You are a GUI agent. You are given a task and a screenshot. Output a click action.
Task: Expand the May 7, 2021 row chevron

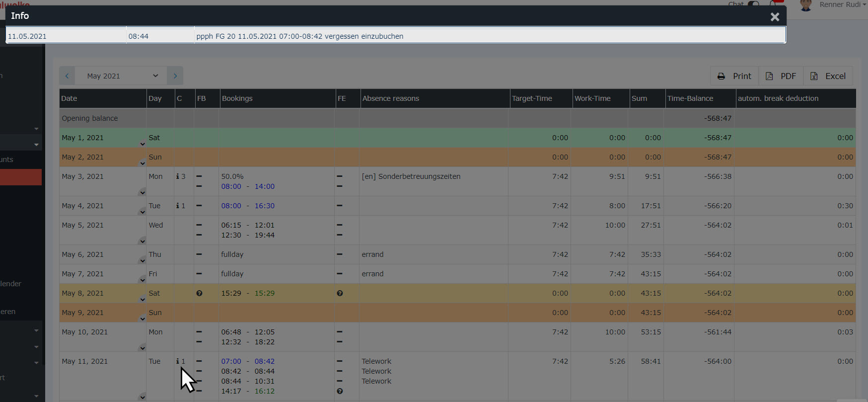(x=142, y=280)
